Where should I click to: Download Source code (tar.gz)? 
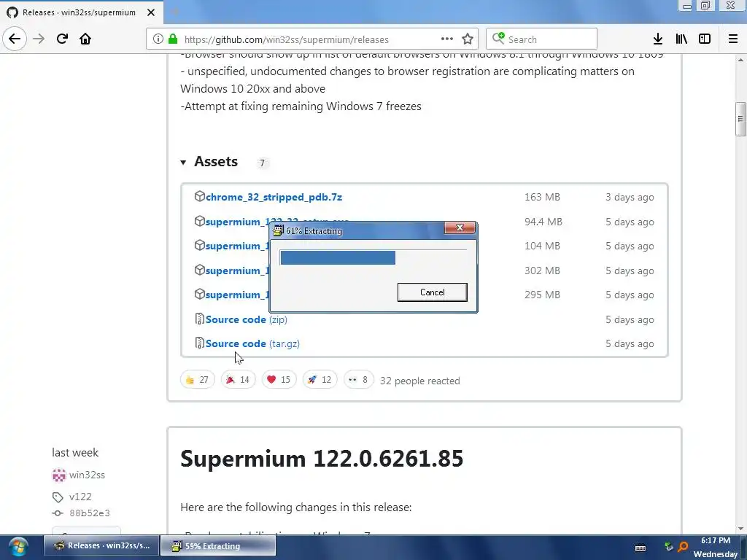pos(252,344)
